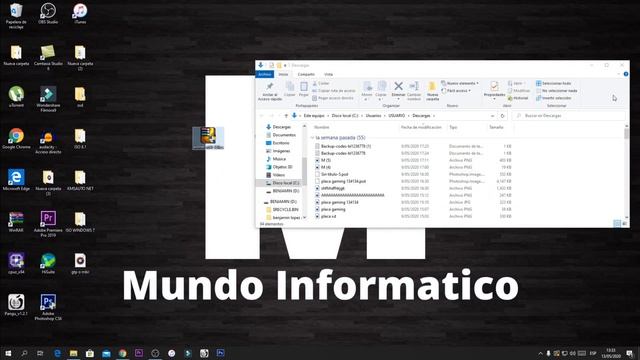This screenshot has width=640, height=360.
Task: Select the Google Chrome desktop icon
Action: point(16,139)
